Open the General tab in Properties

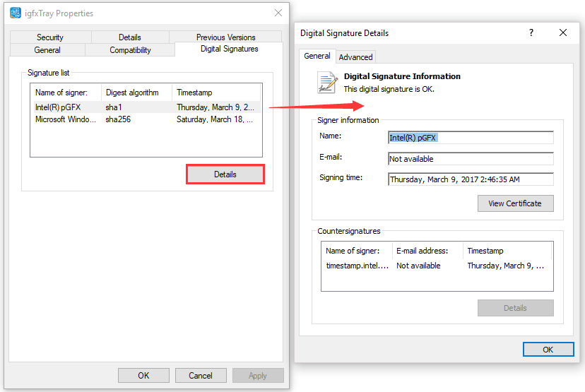click(47, 50)
